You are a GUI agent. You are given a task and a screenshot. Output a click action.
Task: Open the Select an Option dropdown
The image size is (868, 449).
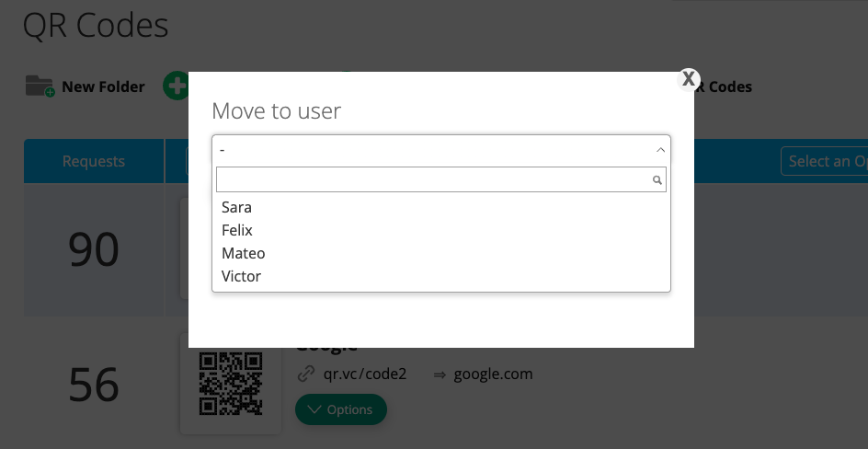[x=825, y=161]
